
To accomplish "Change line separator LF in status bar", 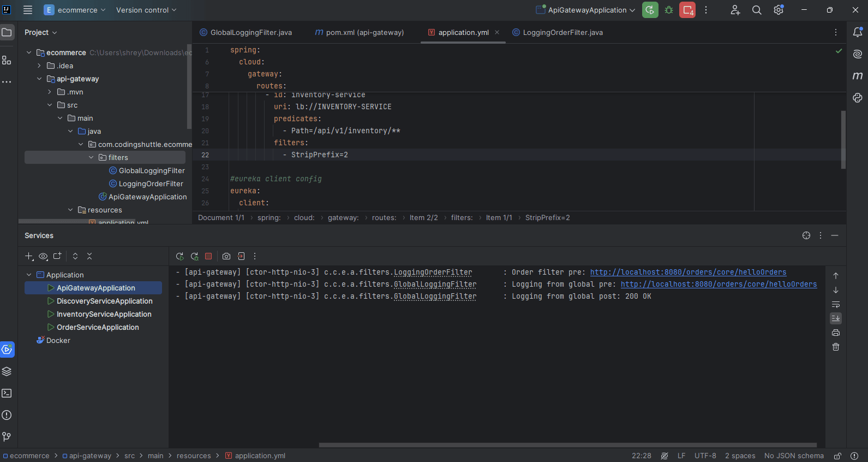I will (681, 456).
